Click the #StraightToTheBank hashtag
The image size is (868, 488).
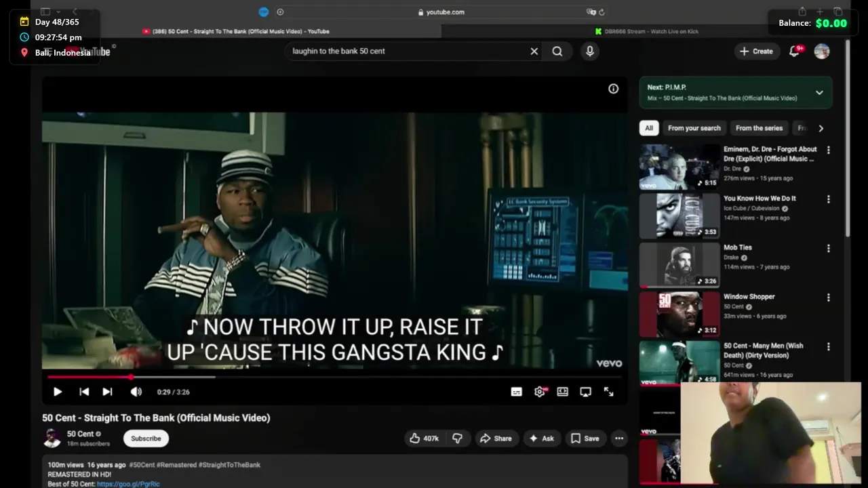pyautogui.click(x=229, y=465)
